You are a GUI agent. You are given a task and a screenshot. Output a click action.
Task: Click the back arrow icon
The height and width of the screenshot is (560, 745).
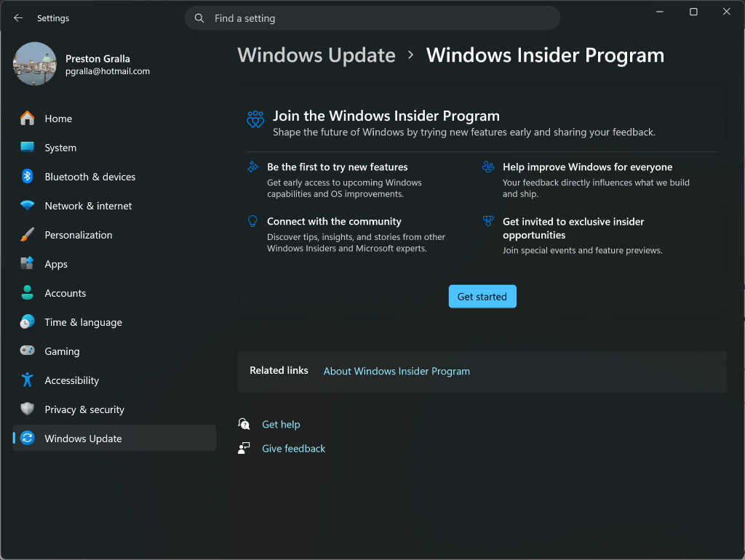pos(18,18)
